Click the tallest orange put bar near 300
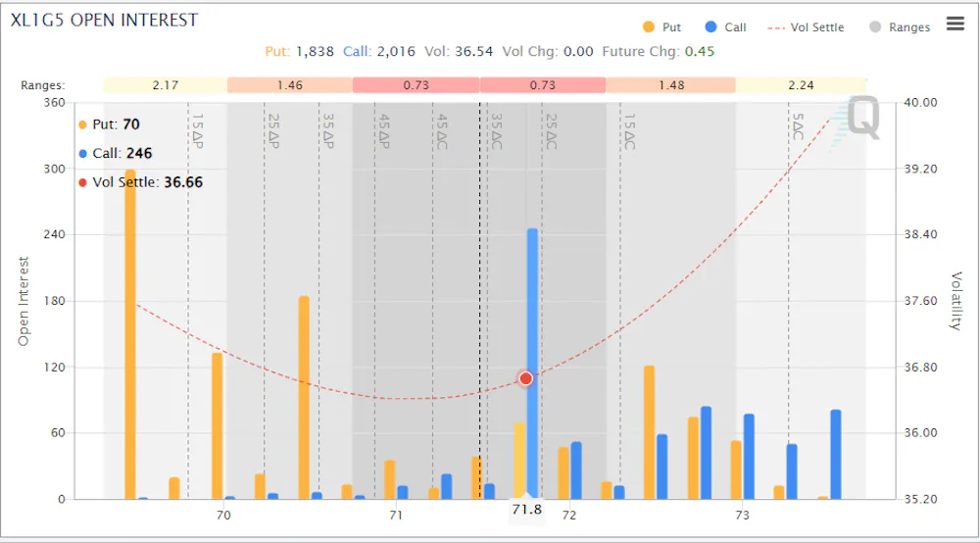Screen dimensions: 980x543 [130, 334]
